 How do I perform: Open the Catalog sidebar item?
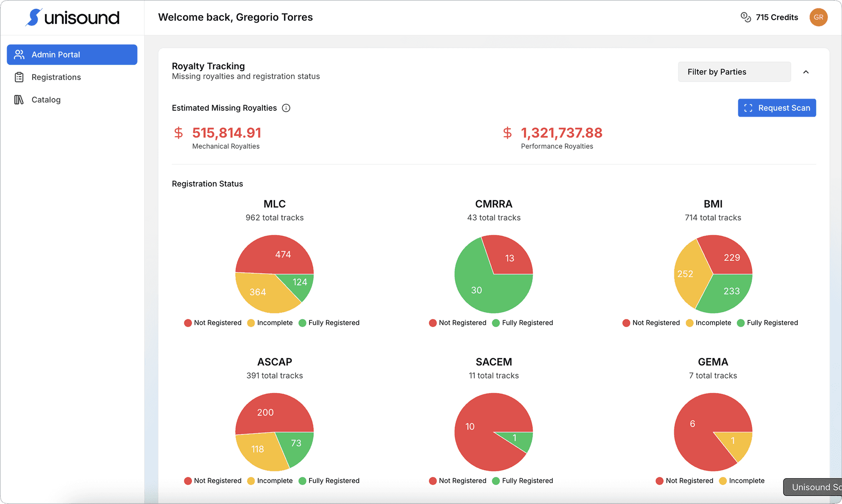[x=72, y=100]
